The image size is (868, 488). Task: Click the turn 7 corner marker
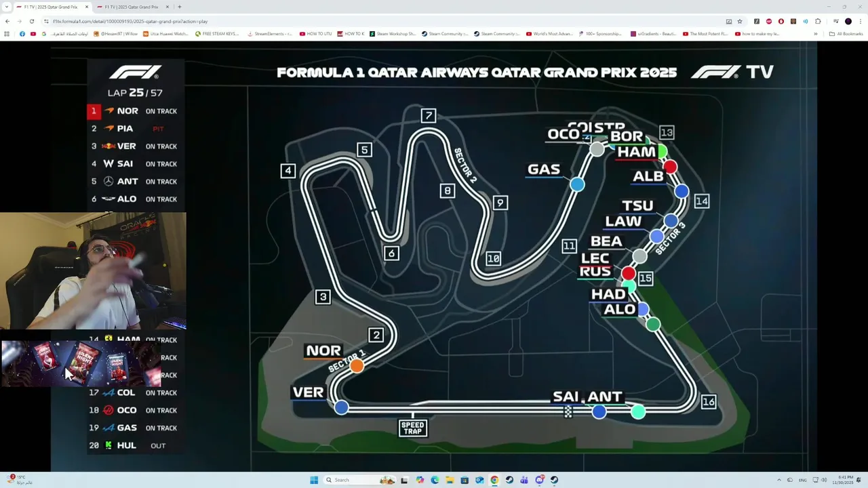click(x=428, y=116)
